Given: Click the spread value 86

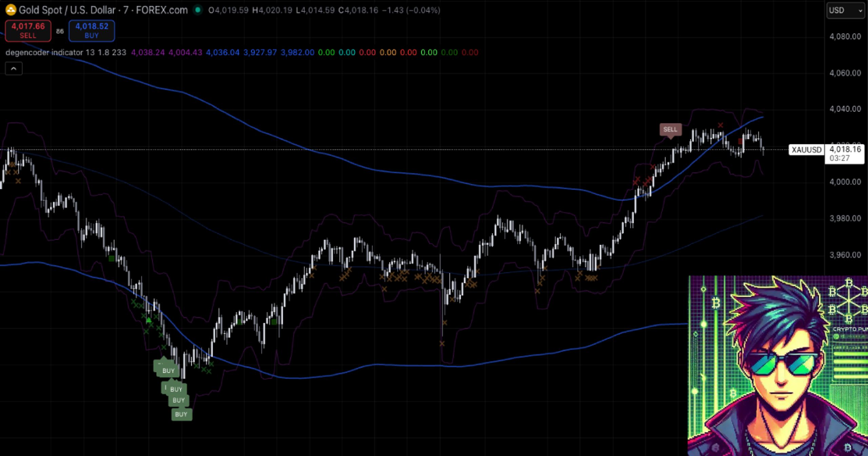Looking at the screenshot, I should click(x=60, y=31).
